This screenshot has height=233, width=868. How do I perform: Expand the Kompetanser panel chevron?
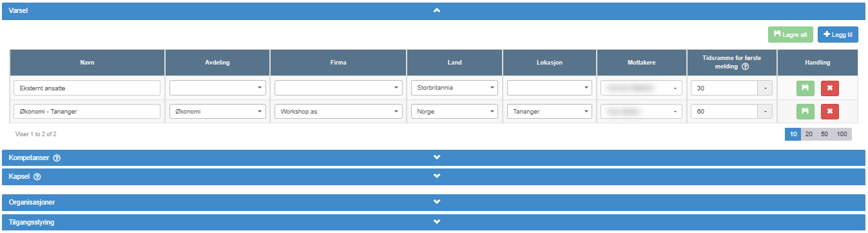coord(437,157)
